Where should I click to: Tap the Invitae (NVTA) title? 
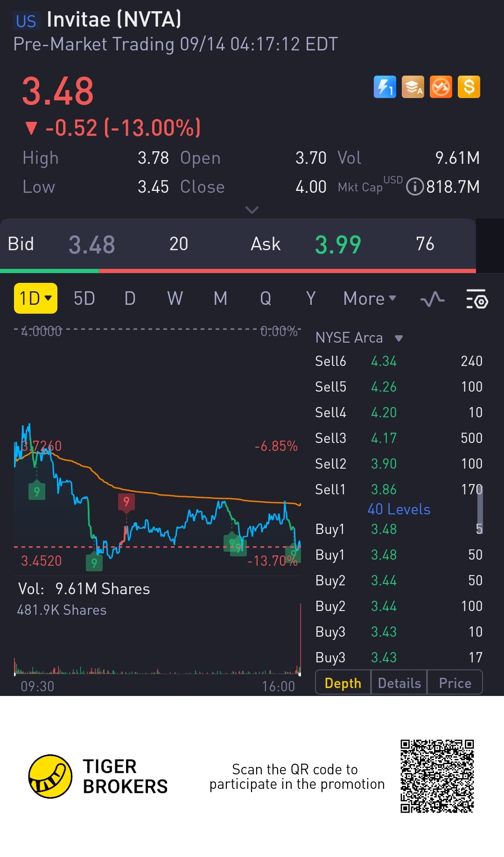[x=114, y=20]
